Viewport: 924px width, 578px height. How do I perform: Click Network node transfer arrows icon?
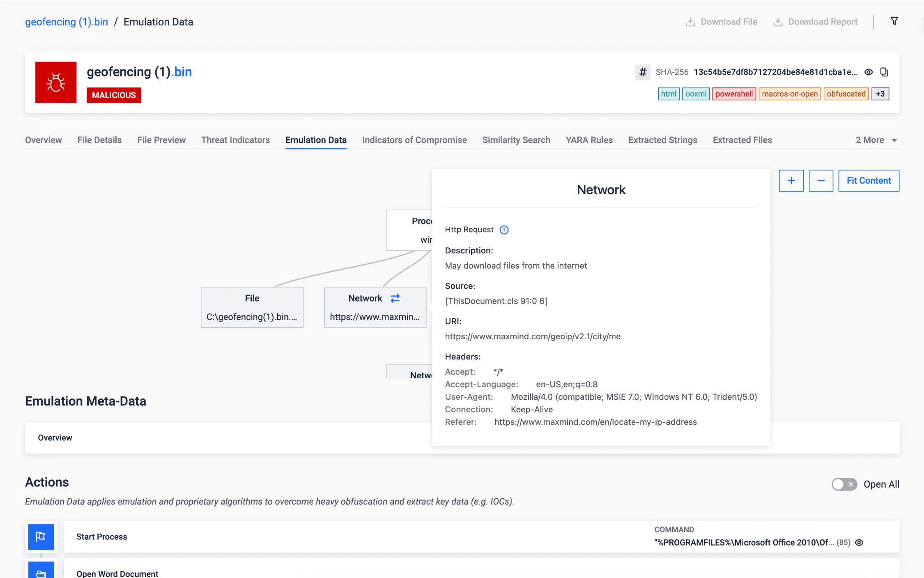[395, 298]
